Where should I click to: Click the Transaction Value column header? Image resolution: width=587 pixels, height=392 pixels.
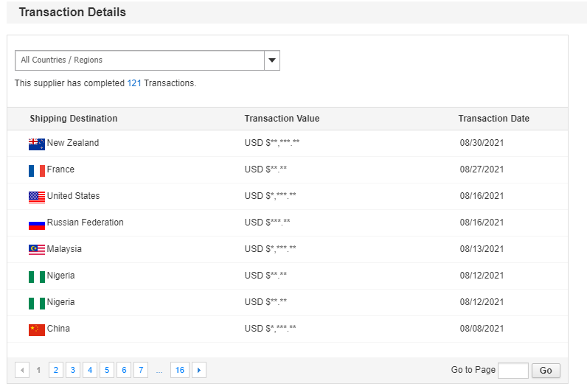coord(282,119)
